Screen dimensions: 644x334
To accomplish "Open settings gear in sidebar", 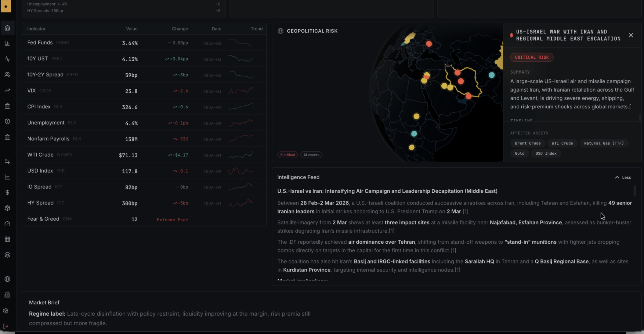I will point(5,311).
